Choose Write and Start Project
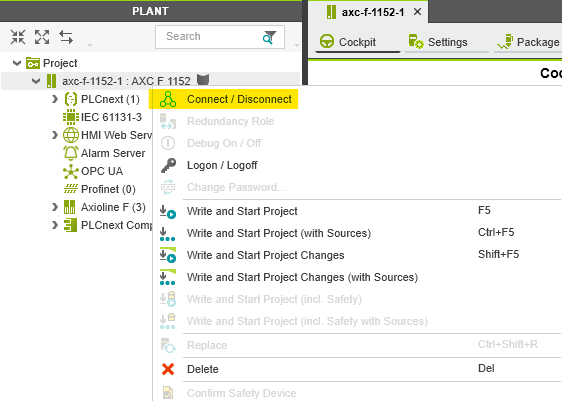The image size is (562, 401). [242, 211]
